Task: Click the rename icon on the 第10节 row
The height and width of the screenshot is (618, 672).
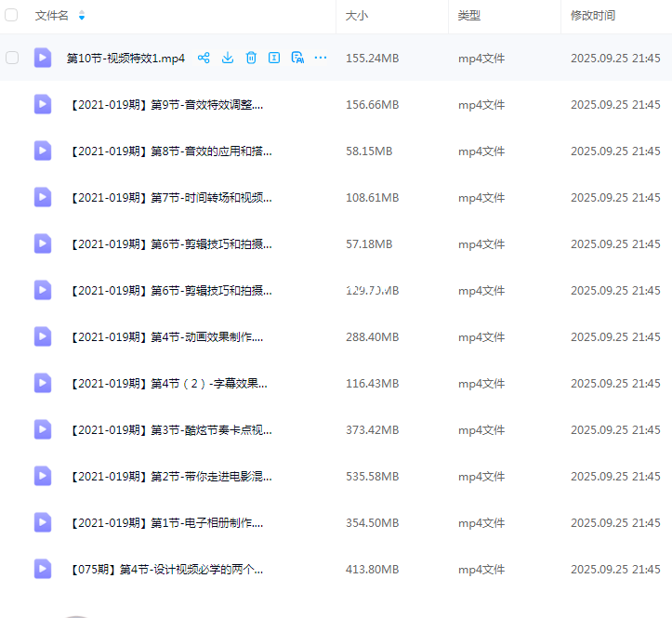Action: (274, 58)
